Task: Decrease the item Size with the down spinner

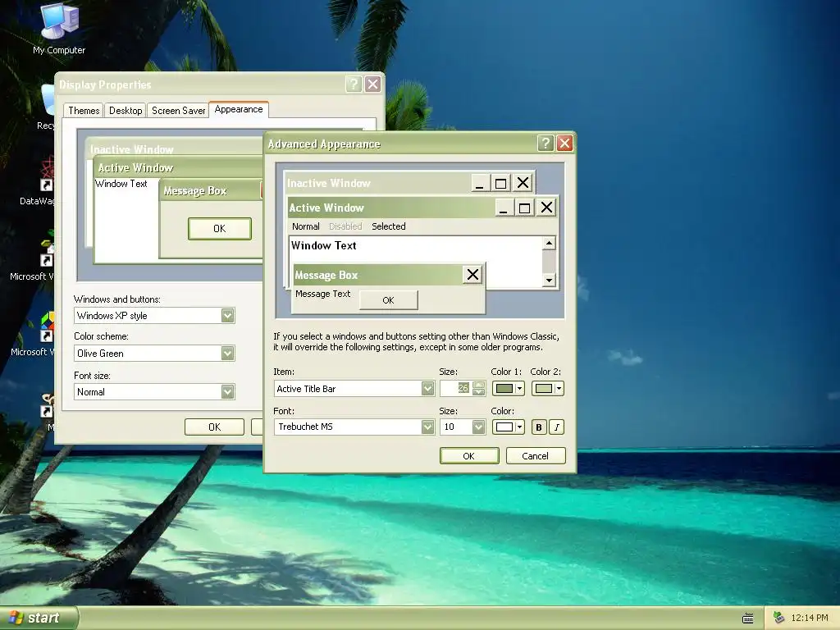Action: 478,392
